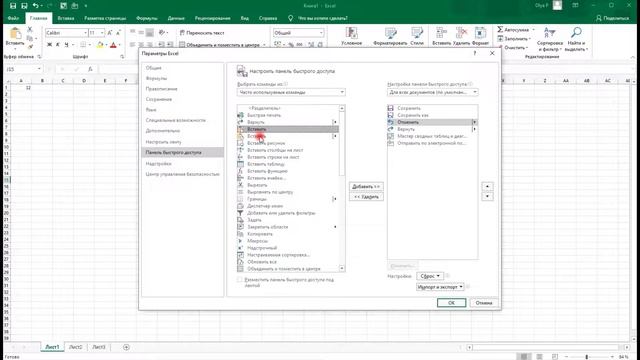Toggle Переносить текст wrap text
This screenshot has width=640, height=360.
tap(202, 33)
